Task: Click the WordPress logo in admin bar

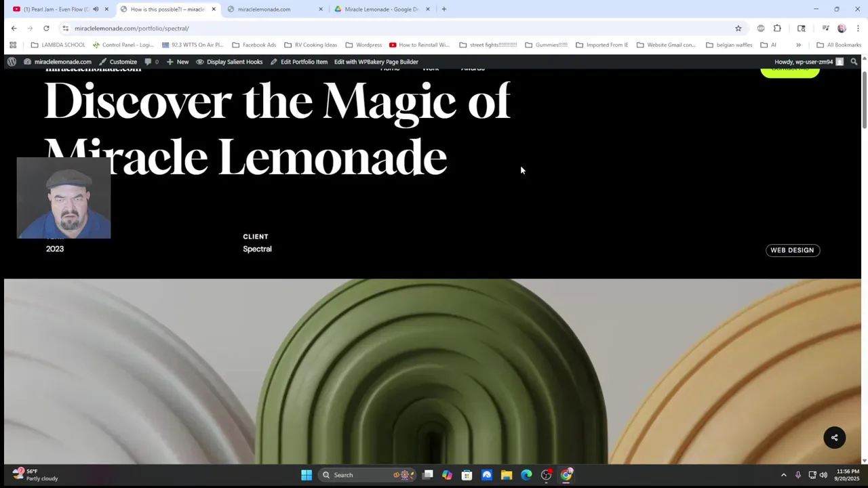Action: pos(12,62)
